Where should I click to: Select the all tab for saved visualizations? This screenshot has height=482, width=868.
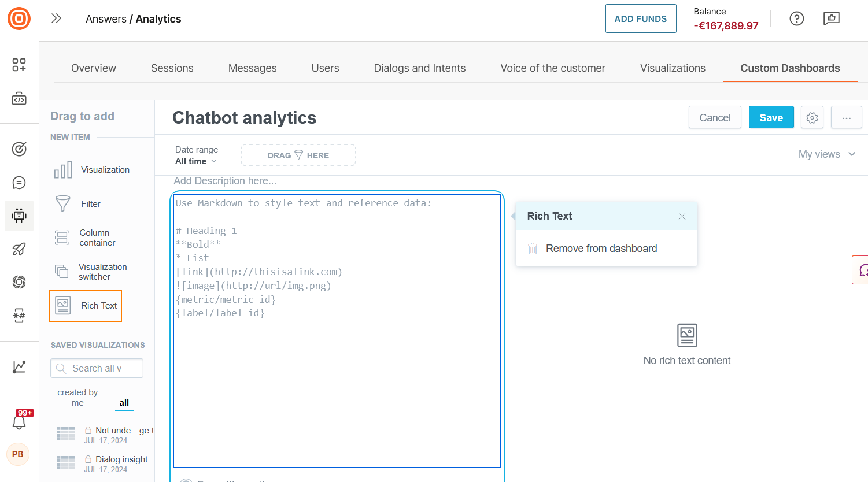(x=124, y=403)
